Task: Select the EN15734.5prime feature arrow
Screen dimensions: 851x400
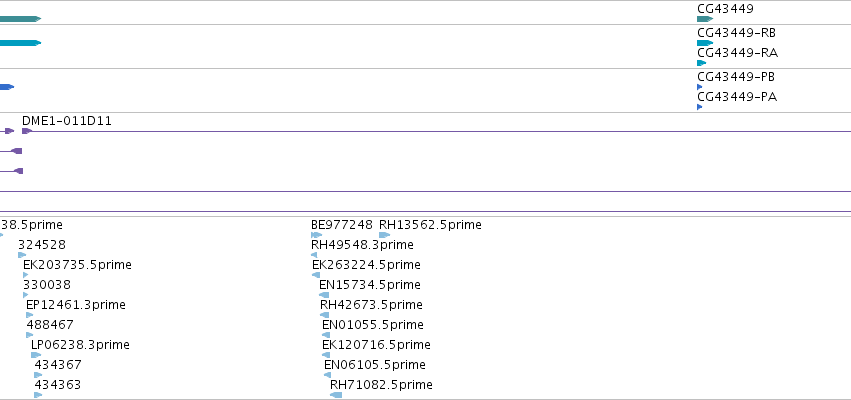Action: pyautogui.click(x=324, y=295)
